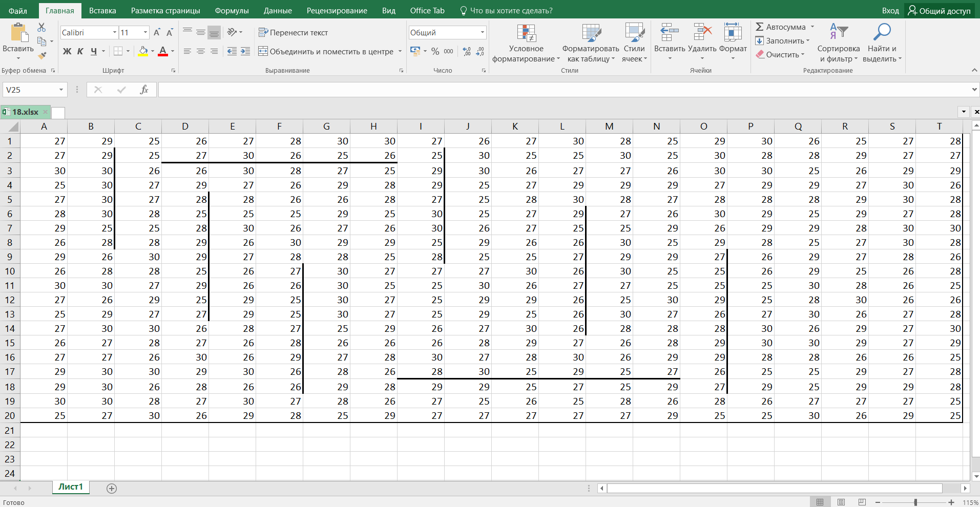Expand AutoSum (Автосумма) dropdown arrow

pyautogui.click(x=812, y=27)
